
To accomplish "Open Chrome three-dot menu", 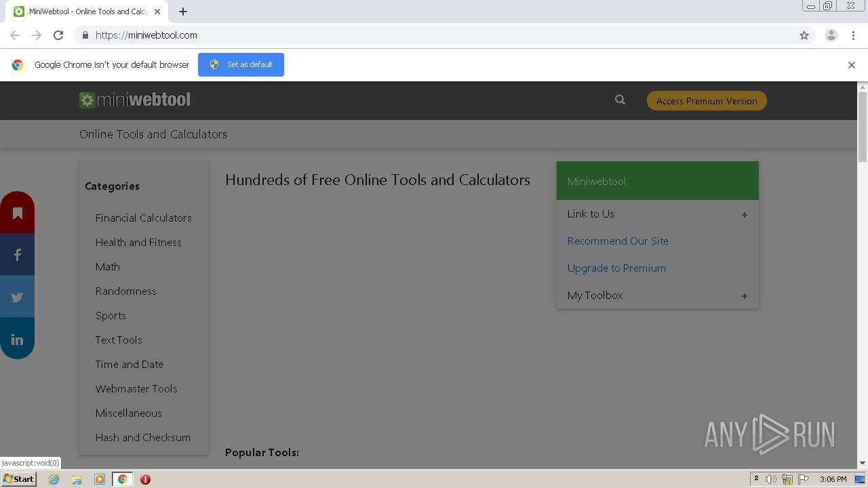I will (x=853, y=35).
